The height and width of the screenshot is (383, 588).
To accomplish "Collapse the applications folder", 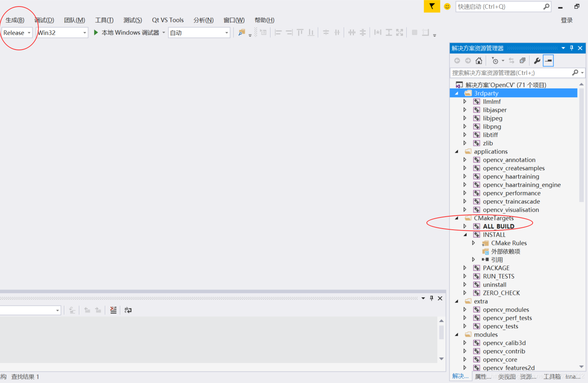I will (457, 152).
